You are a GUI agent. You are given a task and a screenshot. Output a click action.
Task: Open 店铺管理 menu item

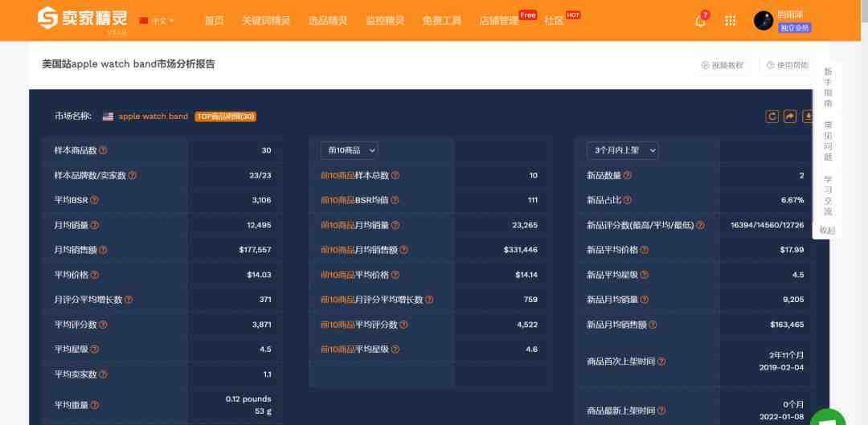pyautogui.click(x=499, y=20)
